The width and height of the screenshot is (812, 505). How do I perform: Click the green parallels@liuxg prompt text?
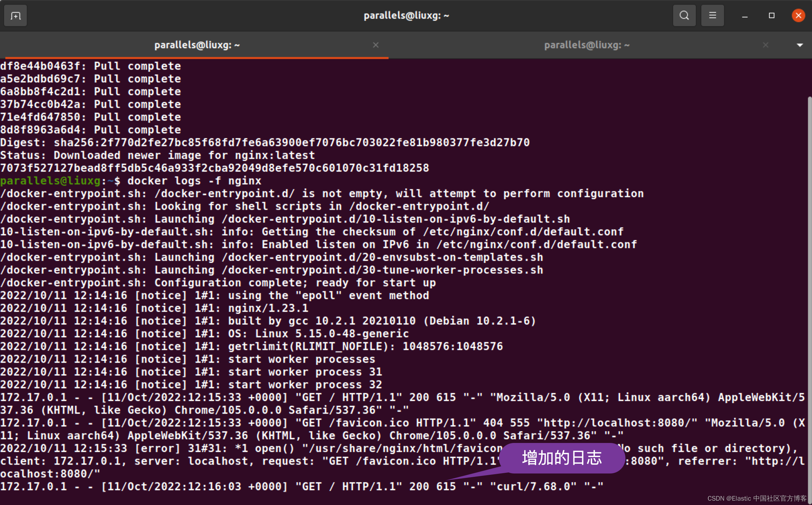coord(50,180)
